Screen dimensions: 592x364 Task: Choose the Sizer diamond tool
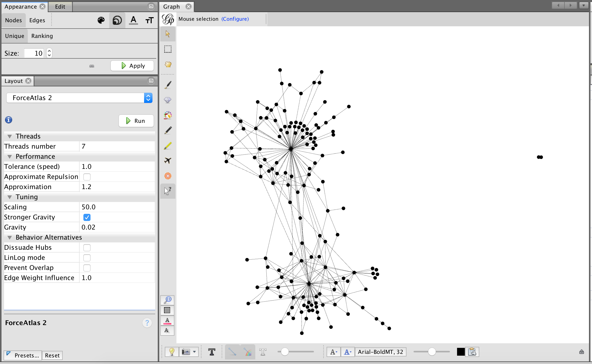(168, 100)
